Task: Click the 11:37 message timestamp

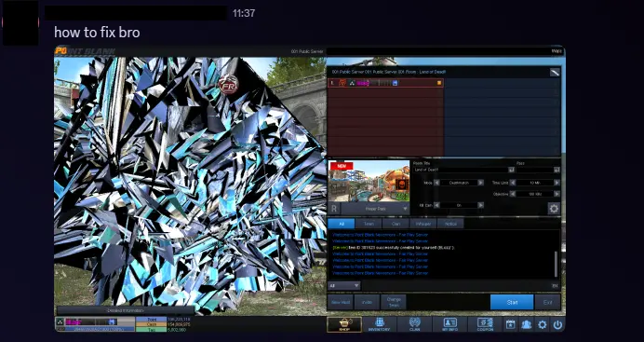Action: tap(244, 13)
